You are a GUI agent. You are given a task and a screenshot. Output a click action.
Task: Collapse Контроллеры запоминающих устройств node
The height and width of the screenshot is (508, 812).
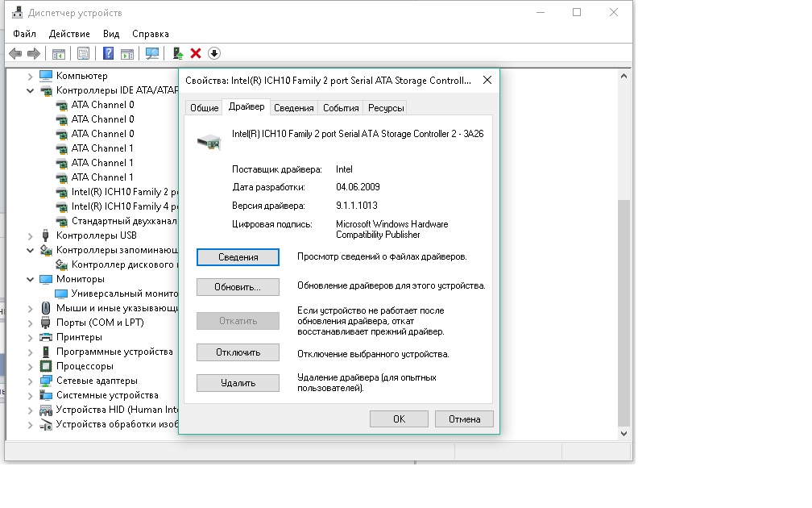[x=30, y=250]
